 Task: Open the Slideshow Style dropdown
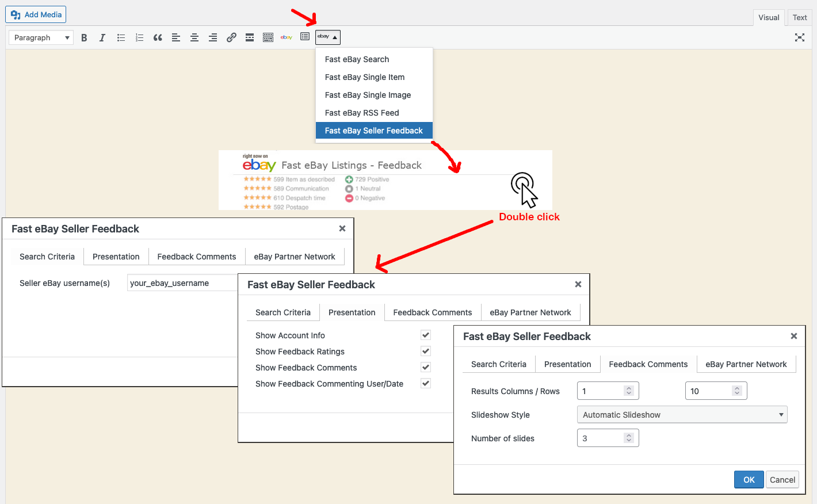682,414
